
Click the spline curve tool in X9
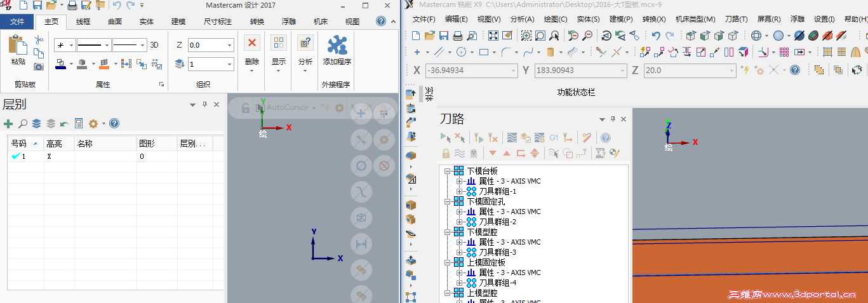pos(528,51)
